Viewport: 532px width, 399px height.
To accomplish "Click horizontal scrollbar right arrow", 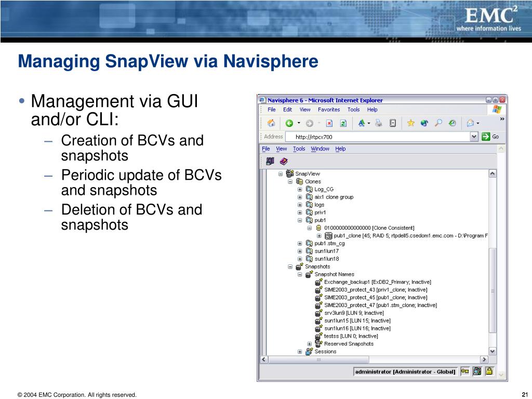I will (x=484, y=360).
